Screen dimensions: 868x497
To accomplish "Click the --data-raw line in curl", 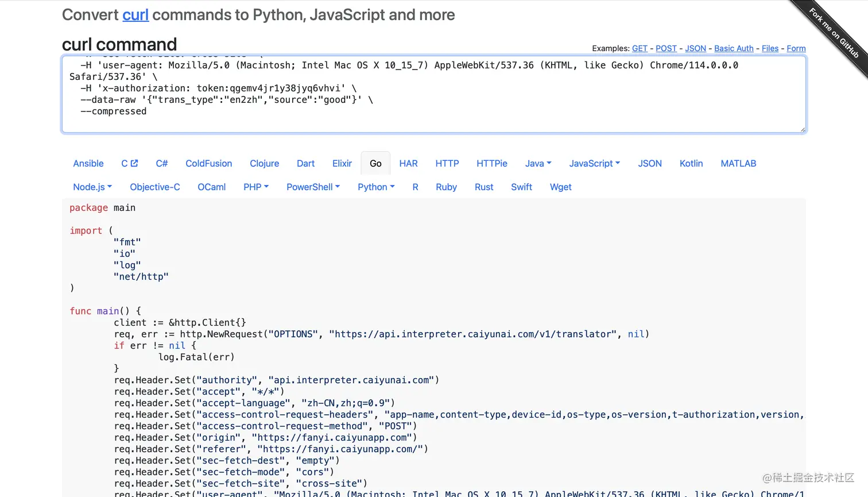I will pos(227,99).
